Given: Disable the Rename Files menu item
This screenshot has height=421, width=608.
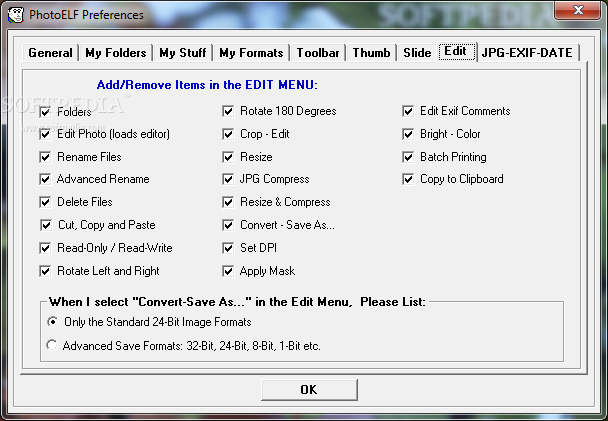Looking at the screenshot, I should tap(45, 157).
